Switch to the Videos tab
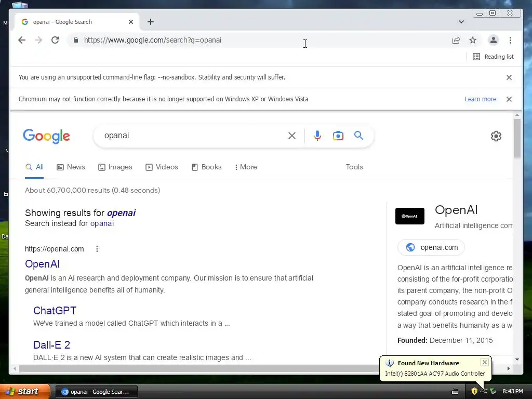 (x=162, y=167)
